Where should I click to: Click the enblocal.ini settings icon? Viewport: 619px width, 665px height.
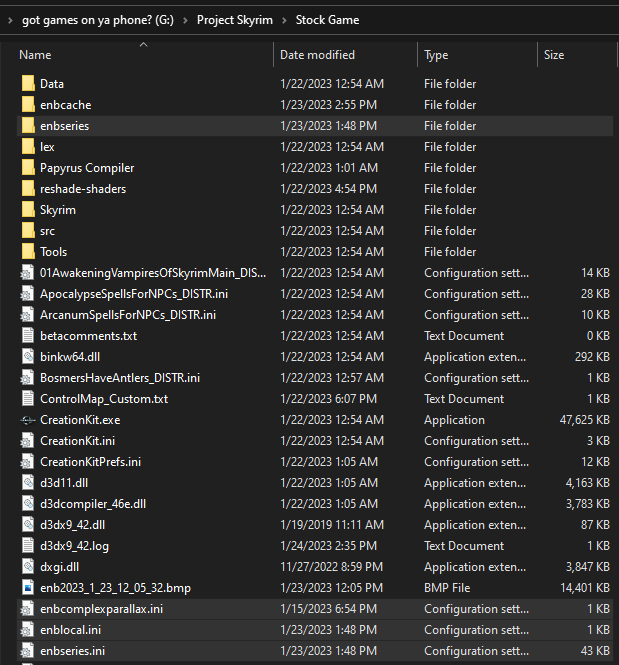(28, 630)
